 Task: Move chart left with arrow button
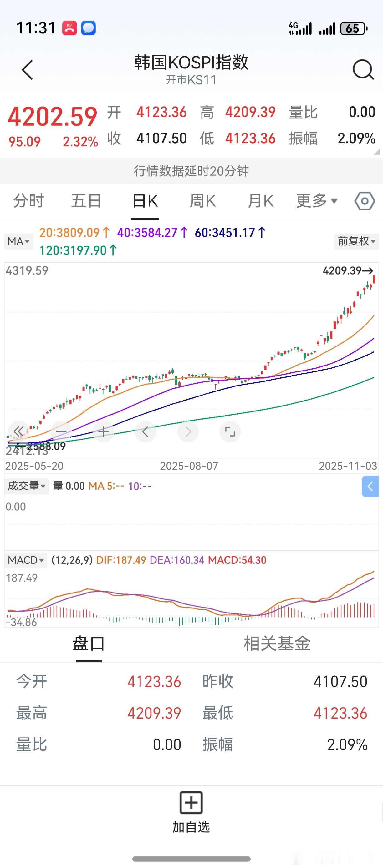(146, 431)
